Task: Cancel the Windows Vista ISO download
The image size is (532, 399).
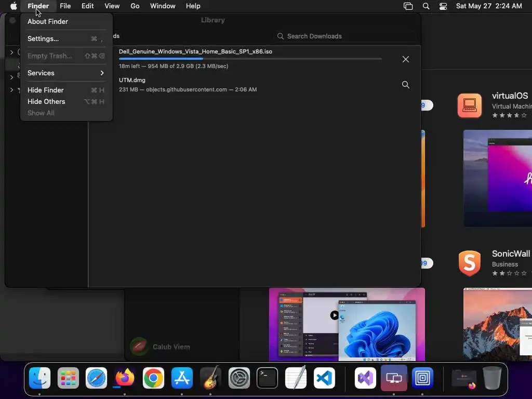Action: tap(405, 59)
